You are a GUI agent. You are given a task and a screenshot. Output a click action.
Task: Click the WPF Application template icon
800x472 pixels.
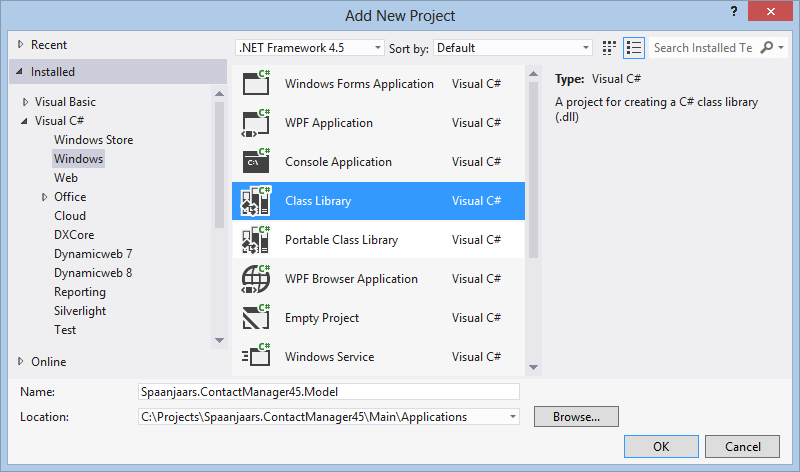[x=256, y=123]
